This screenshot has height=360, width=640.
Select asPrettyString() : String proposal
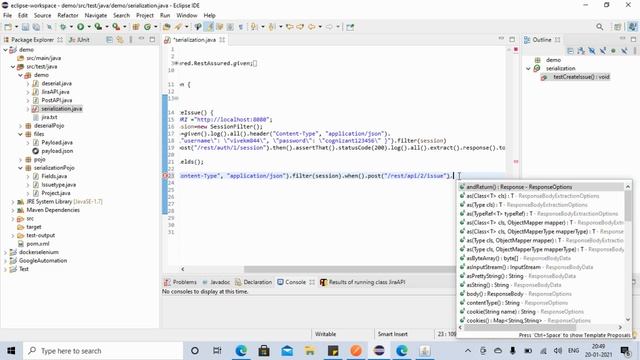click(541, 276)
